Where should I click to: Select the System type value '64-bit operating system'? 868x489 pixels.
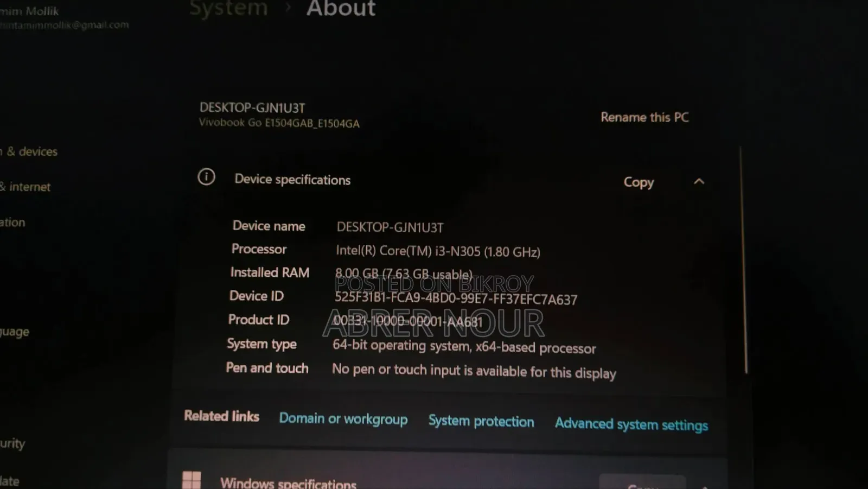464,346
